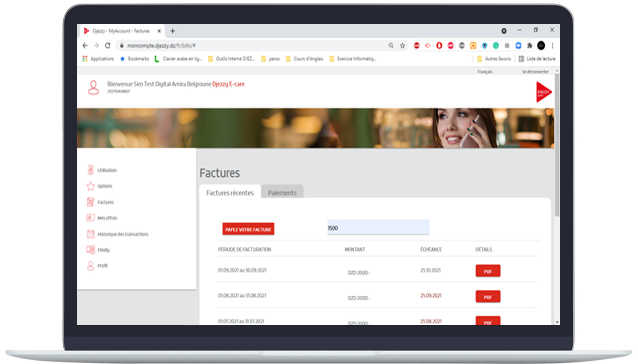Select the 01.09.2021 au 30.09.2021 period
The image size is (638, 364).
pyautogui.click(x=242, y=270)
